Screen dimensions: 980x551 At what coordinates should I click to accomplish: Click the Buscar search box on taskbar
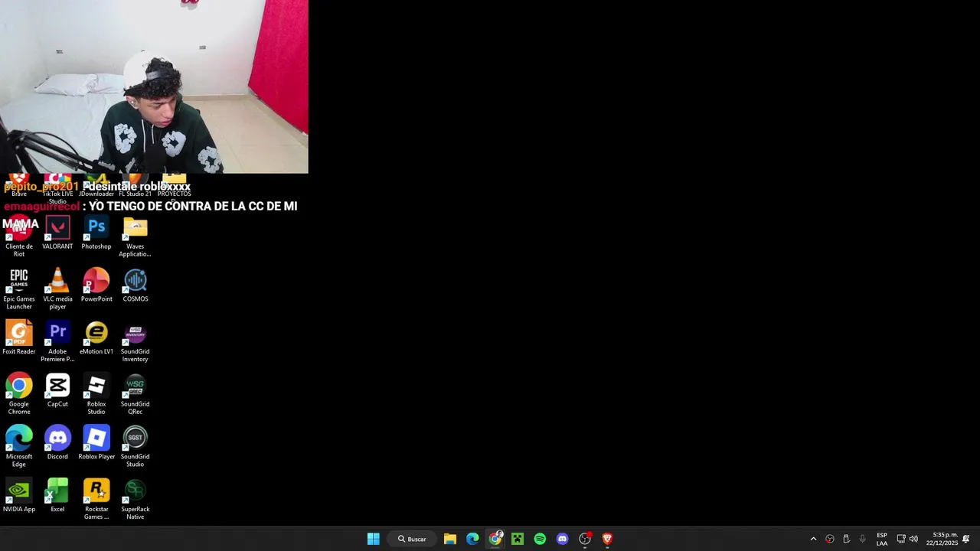(412, 539)
